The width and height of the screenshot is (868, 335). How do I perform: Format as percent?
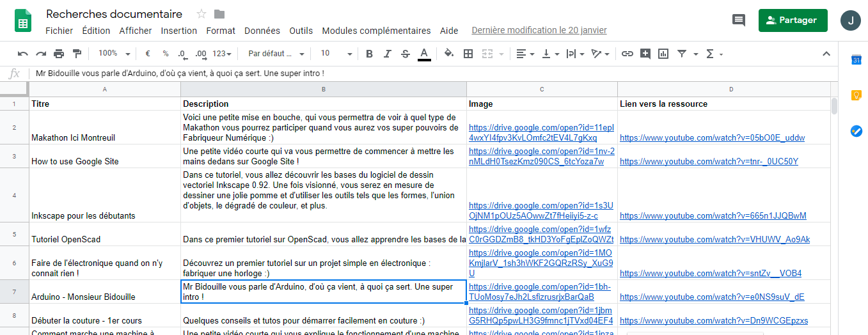coord(166,54)
